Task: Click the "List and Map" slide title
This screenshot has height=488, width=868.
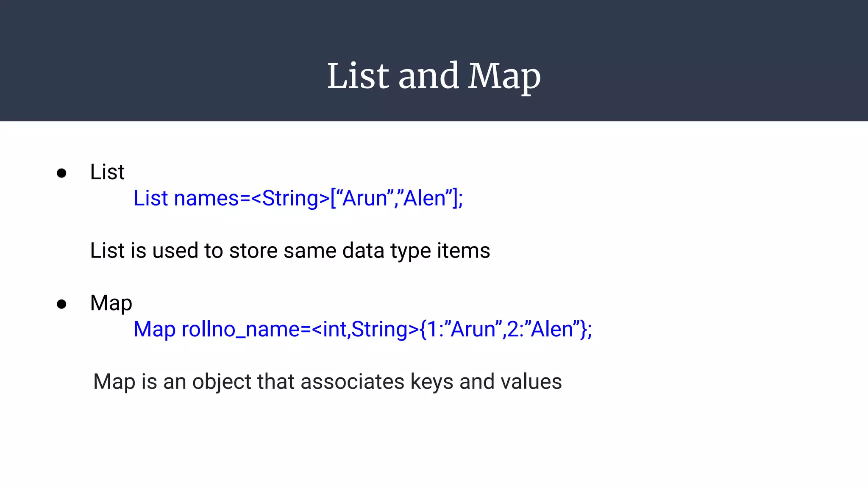Action: click(x=434, y=76)
